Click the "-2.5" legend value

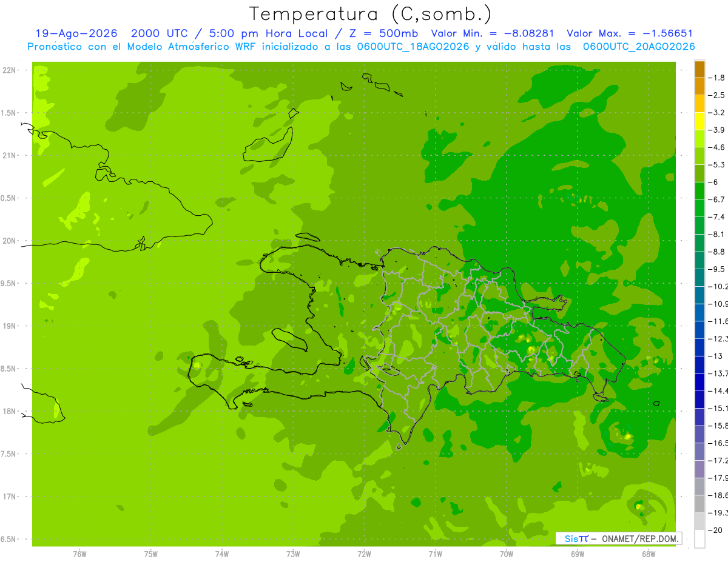point(717,95)
